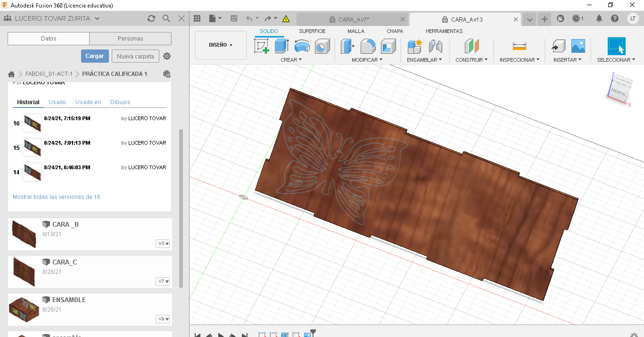Activate the Select tool icon
Image resolution: width=644 pixels, height=337 pixels.
616,46
